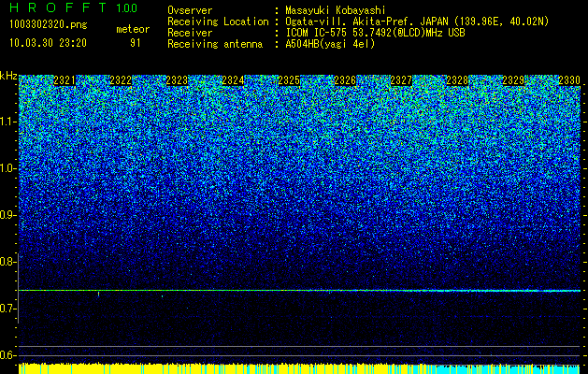Click the 2322 time marker
Viewport: 588px width, 374px height.
pos(121,80)
